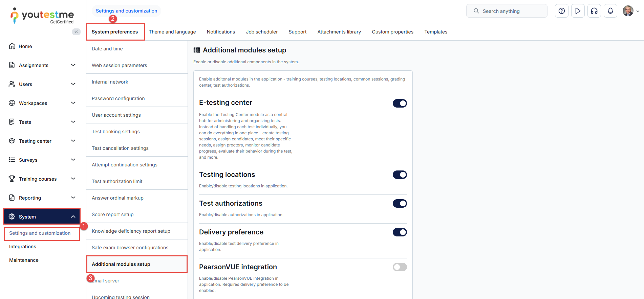644x299 pixels.
Task: Click the Users people icon
Action: pyautogui.click(x=12, y=84)
